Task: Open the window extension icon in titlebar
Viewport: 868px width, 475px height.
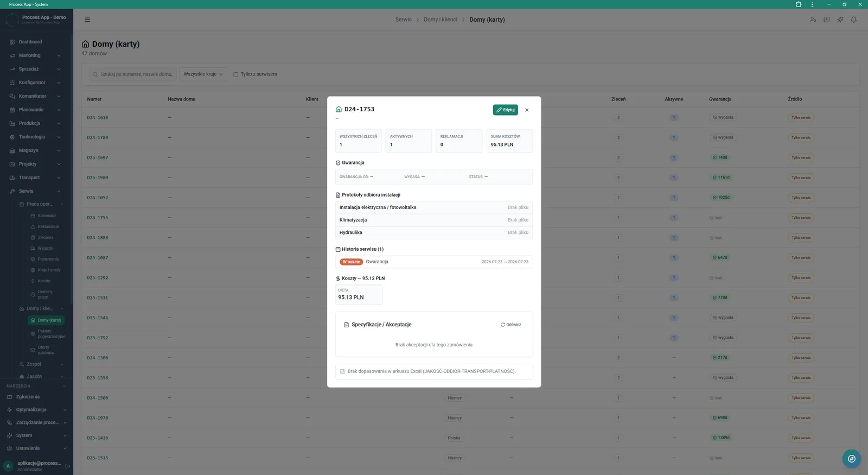Action: tap(799, 4)
